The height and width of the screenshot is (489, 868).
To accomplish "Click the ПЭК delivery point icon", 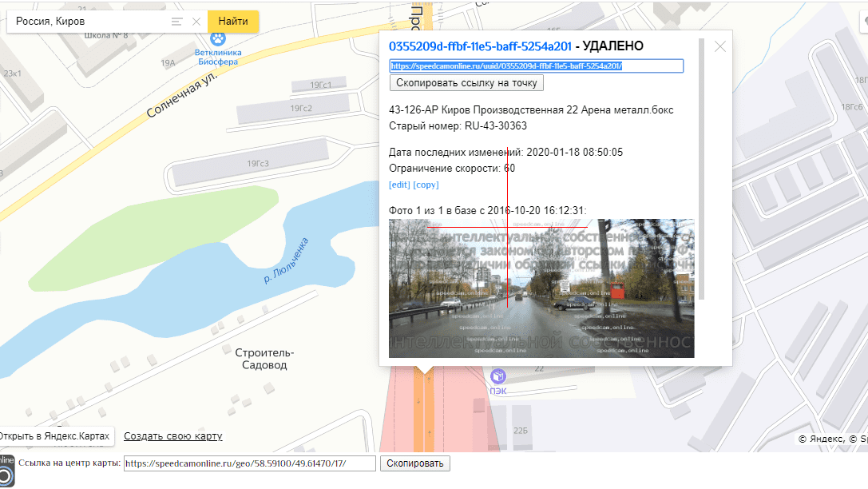I will point(498,376).
